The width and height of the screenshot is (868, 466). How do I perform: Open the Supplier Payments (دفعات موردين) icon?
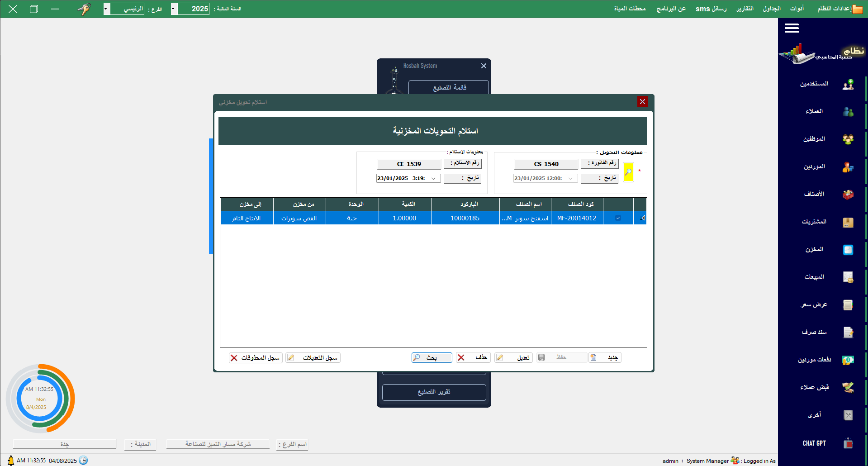[848, 360]
